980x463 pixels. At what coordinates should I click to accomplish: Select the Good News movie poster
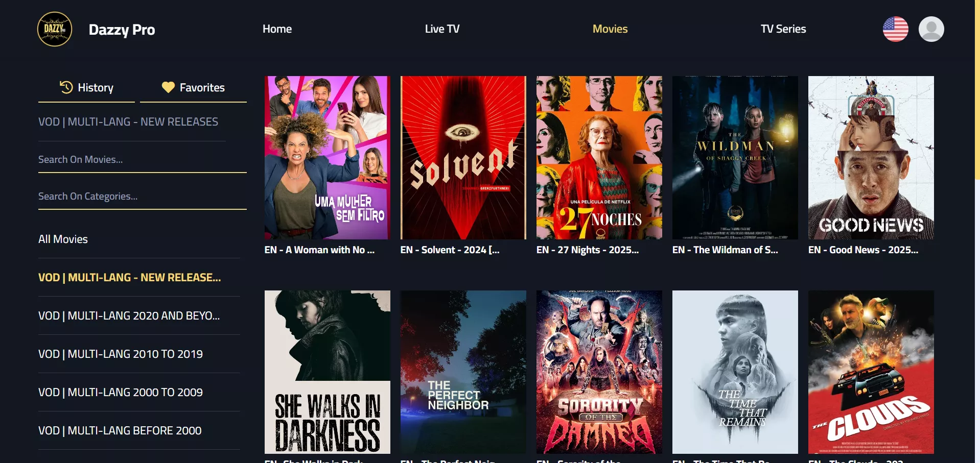[x=871, y=158]
